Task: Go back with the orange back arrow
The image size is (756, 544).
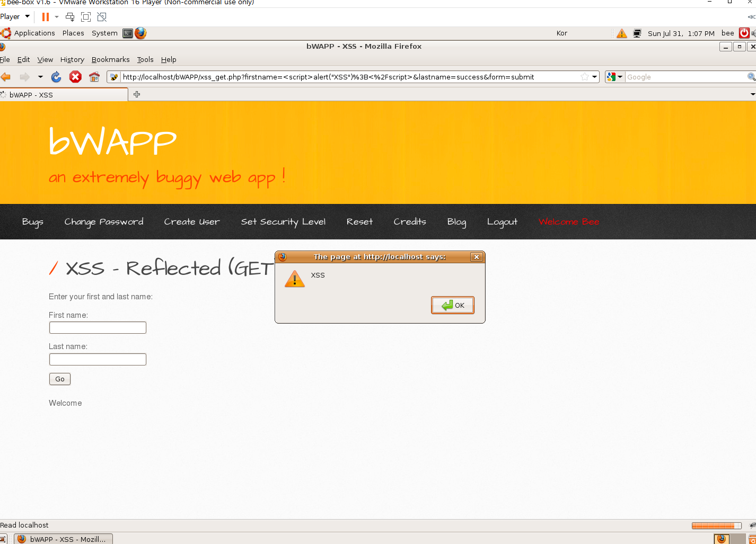Action: 6,77
